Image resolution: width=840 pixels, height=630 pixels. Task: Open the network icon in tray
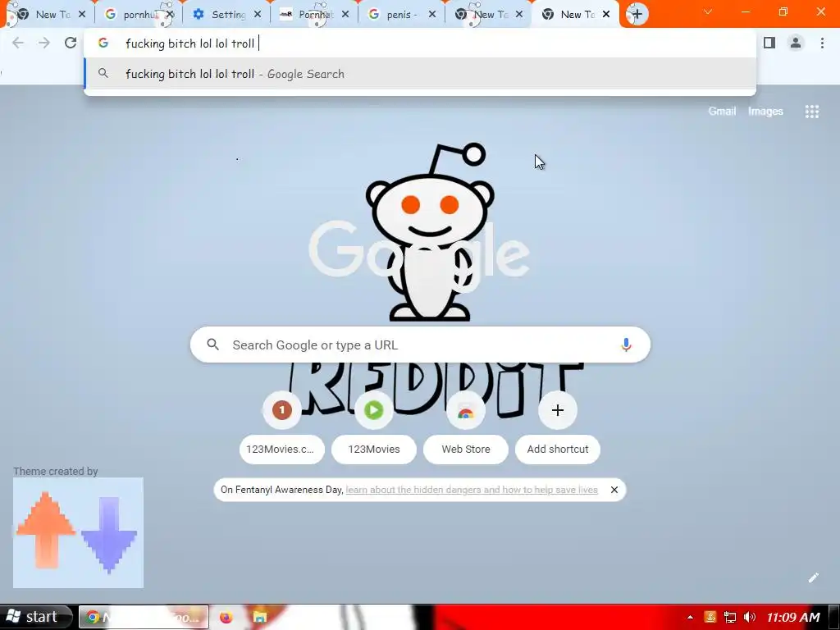(x=729, y=617)
